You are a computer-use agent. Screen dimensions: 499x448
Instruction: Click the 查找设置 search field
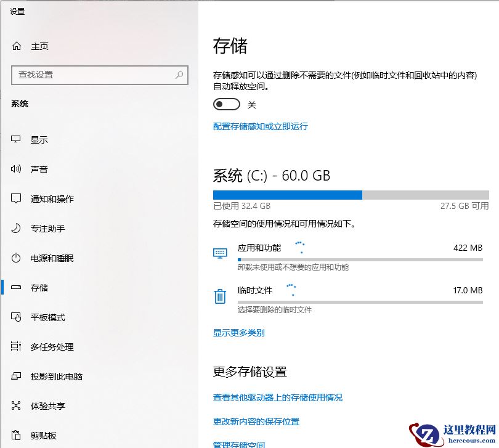99,74
